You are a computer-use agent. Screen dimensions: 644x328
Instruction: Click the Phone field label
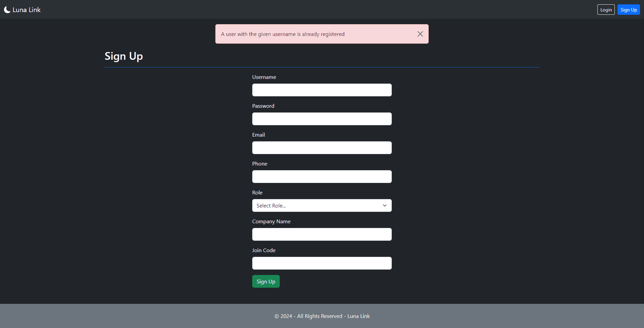[x=260, y=164]
